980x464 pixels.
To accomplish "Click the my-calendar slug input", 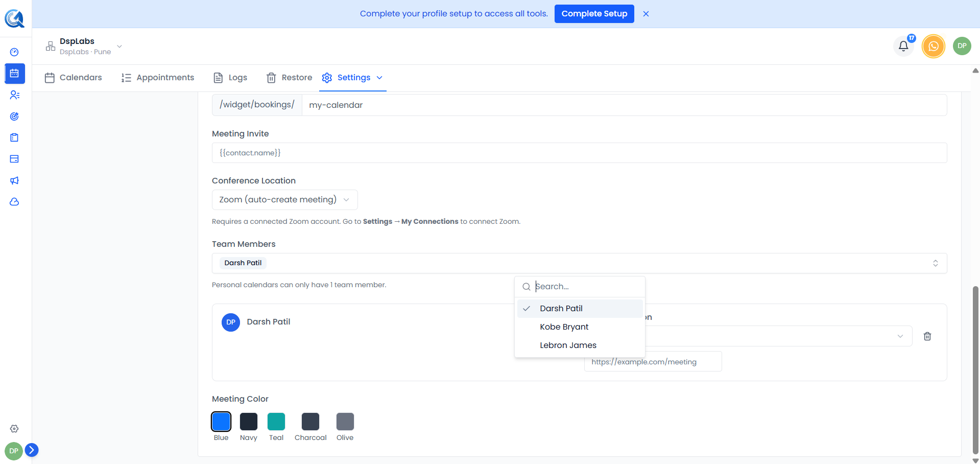I will point(624,105).
